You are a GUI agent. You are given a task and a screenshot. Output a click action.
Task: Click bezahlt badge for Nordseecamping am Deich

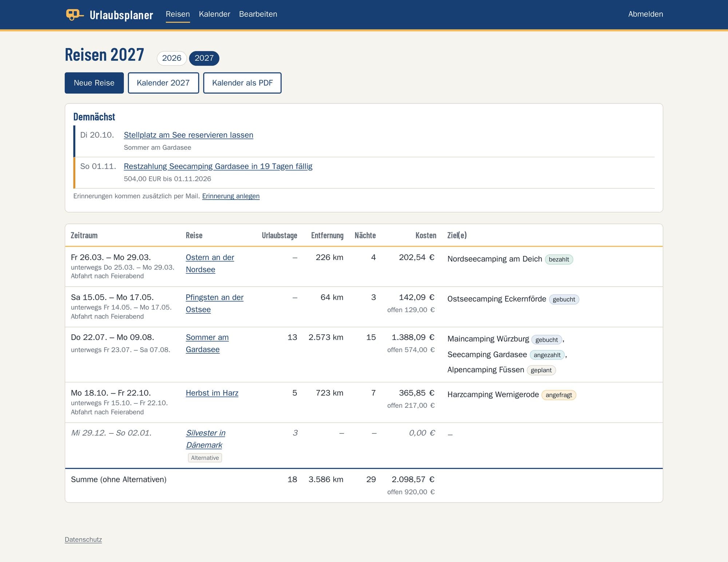[559, 259]
